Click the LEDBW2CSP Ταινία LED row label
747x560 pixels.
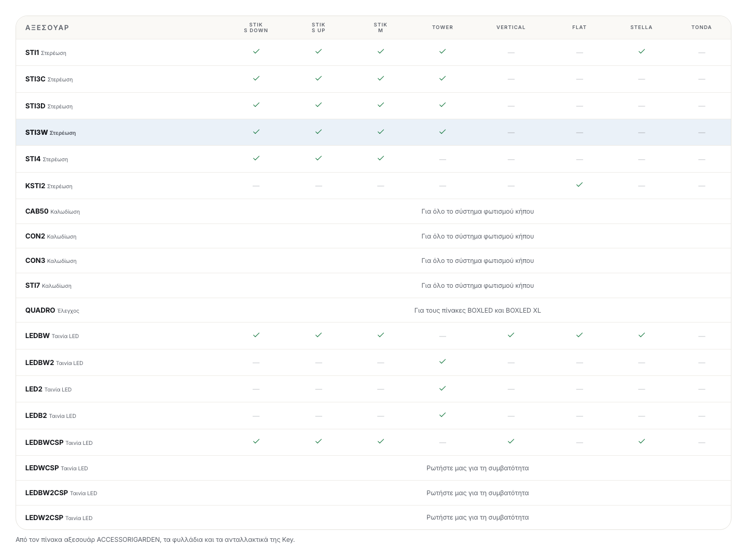click(61, 493)
